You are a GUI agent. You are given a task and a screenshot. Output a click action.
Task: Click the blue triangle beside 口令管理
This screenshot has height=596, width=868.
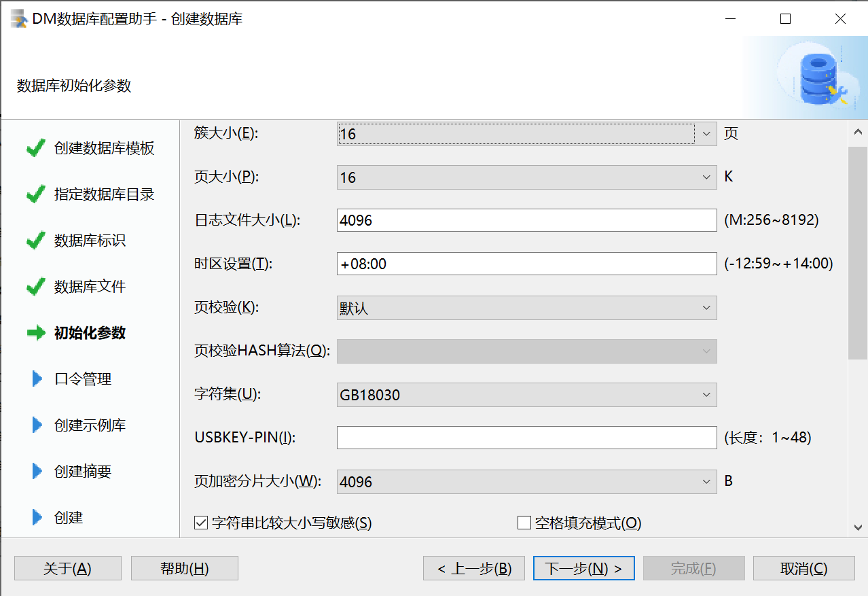coord(37,379)
